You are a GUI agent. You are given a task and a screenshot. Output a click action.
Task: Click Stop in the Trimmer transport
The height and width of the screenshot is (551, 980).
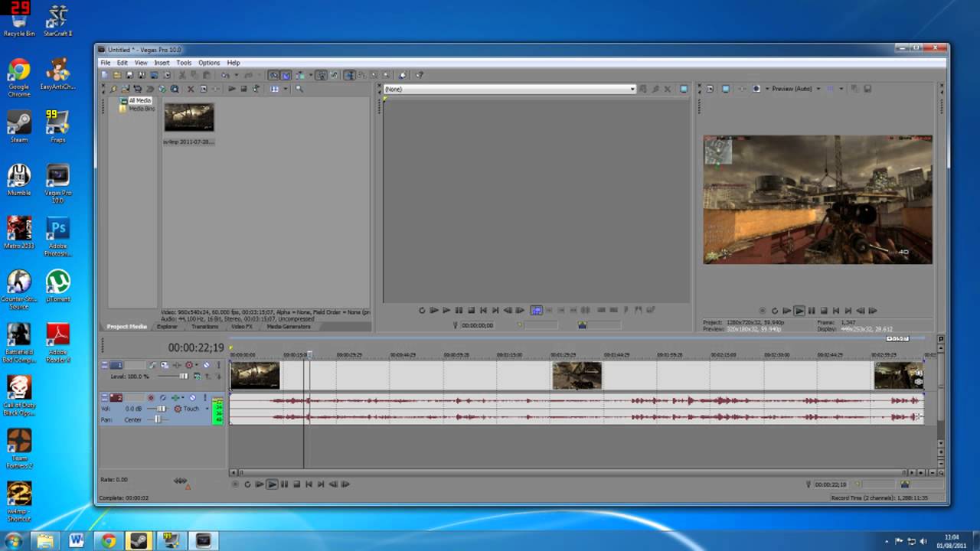pyautogui.click(x=471, y=310)
